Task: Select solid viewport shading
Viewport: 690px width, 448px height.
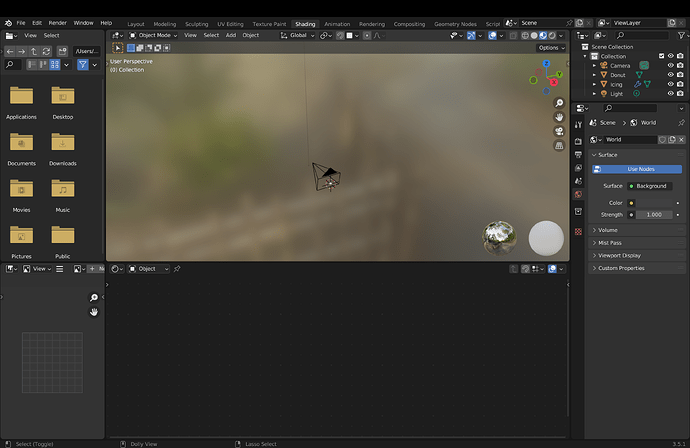Action: (534, 36)
